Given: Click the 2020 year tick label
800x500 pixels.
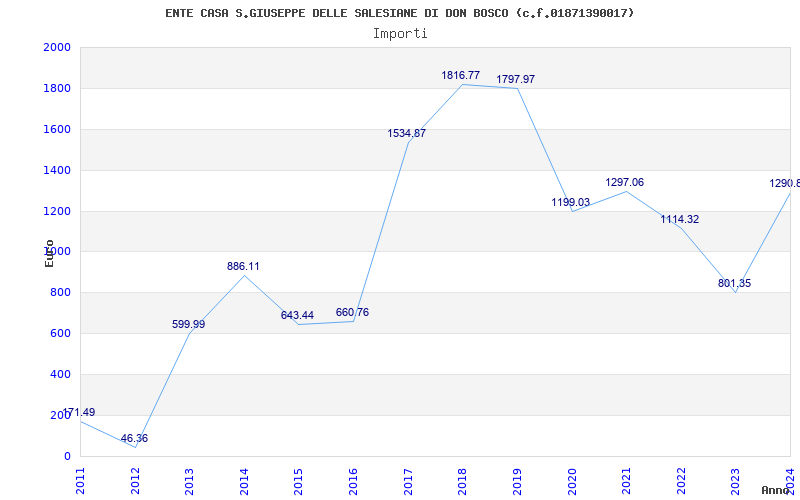Looking at the screenshot, I should (572, 481).
